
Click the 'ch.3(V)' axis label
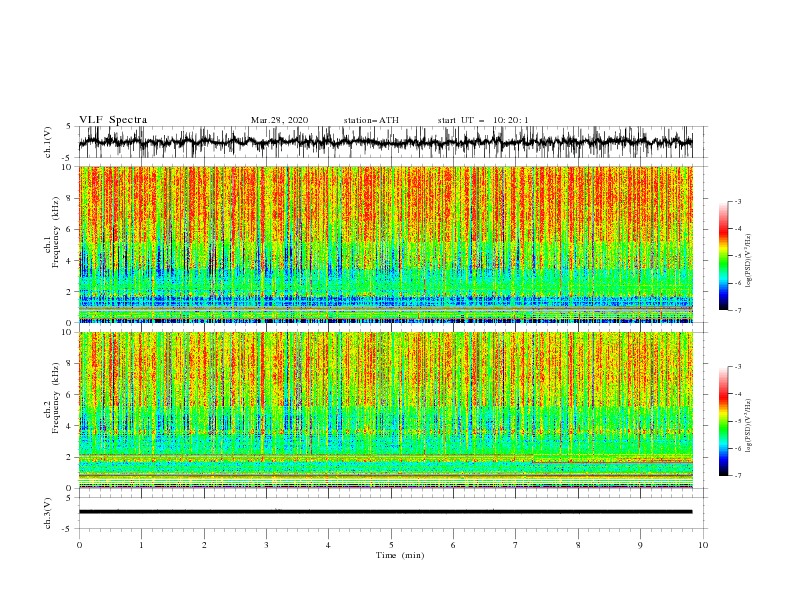[x=48, y=513]
